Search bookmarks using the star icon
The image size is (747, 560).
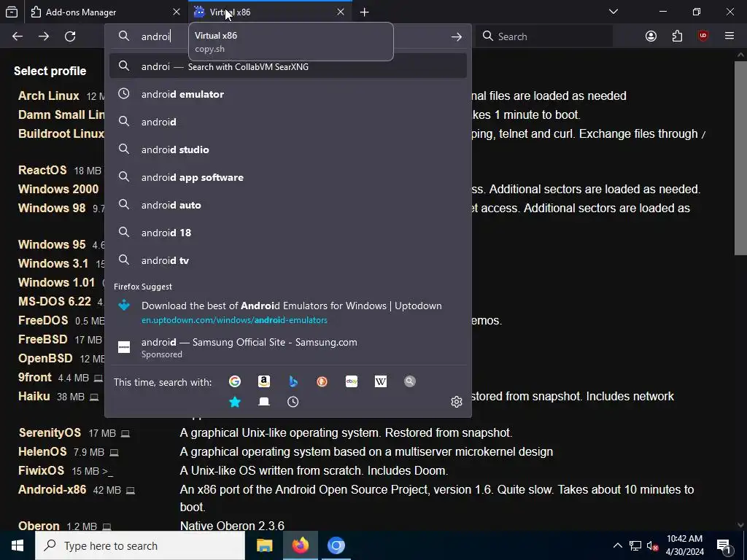click(235, 402)
